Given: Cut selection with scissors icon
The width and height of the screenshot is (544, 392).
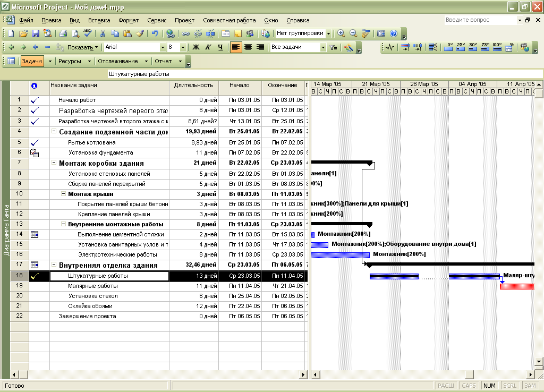Looking at the screenshot, I should (103, 33).
